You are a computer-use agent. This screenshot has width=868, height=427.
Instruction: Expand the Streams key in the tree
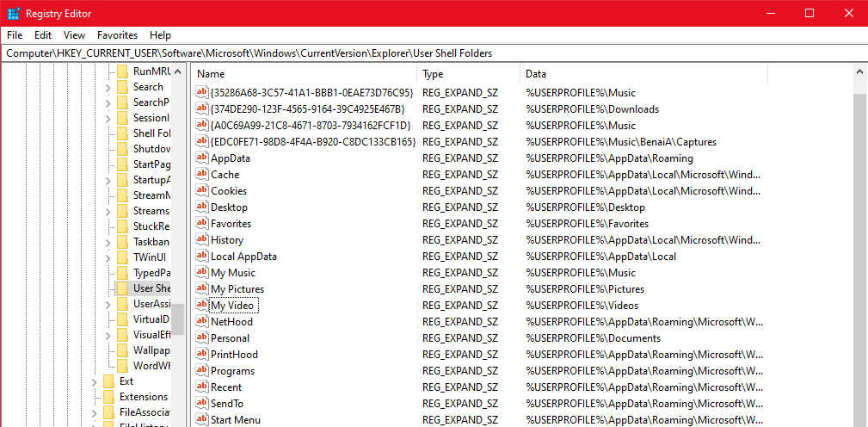[x=108, y=211]
